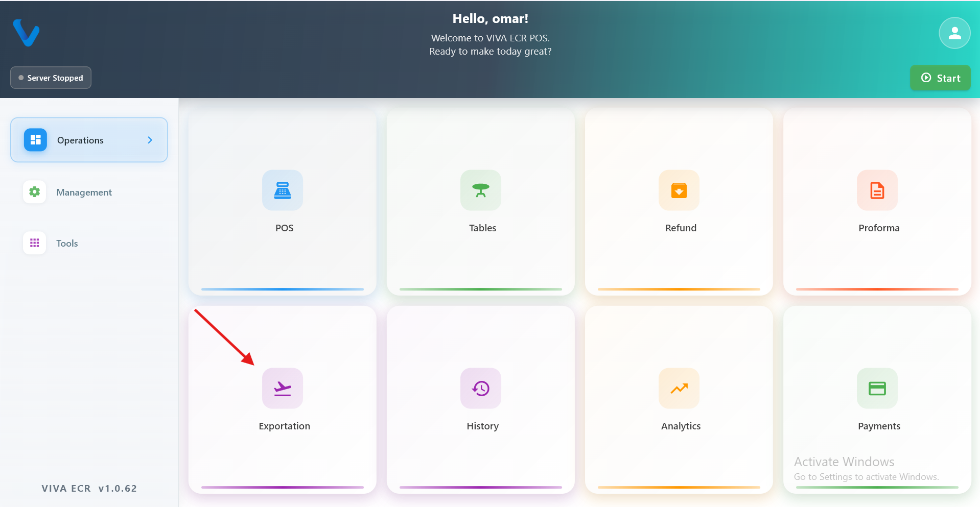Screen dimensions: 980x507
Task: Click the Tables label text
Action: (x=483, y=228)
